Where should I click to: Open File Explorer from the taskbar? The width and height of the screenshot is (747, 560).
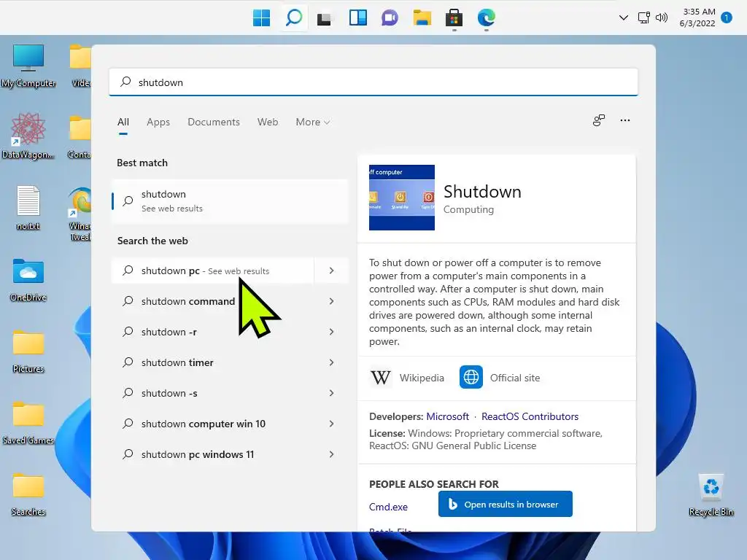point(422,18)
